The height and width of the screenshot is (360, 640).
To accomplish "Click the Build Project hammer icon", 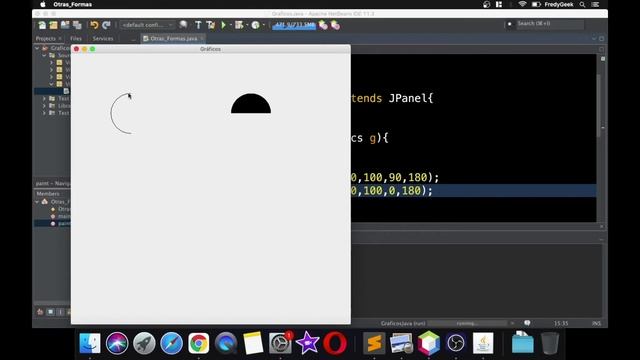I will [x=198, y=25].
